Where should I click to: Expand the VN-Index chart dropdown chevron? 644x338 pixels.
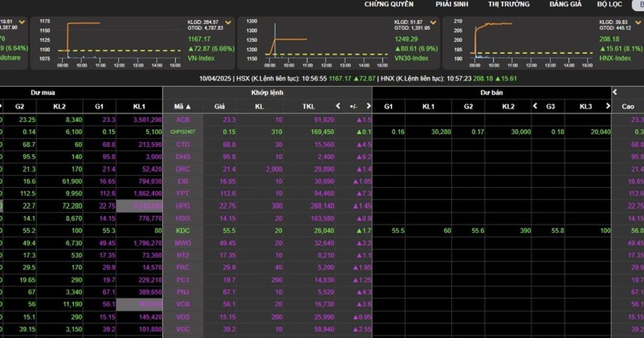(228, 23)
